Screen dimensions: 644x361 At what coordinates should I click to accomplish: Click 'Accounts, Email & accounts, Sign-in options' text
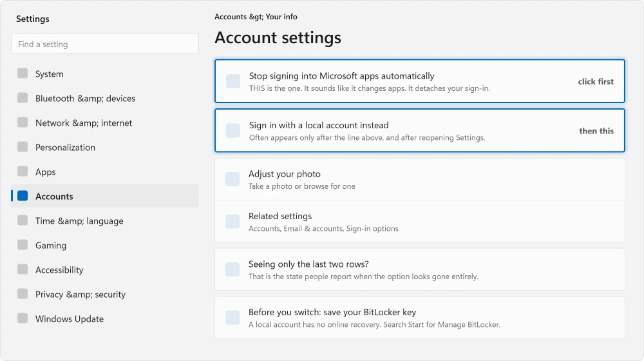[x=323, y=229]
